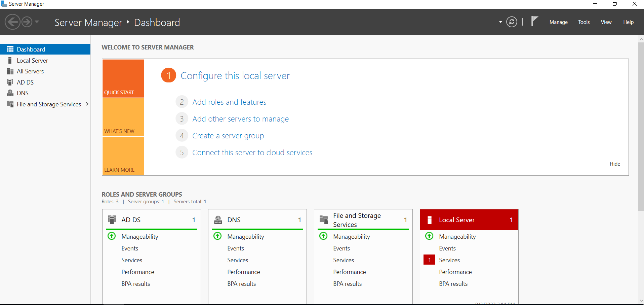Click the DNS tile header icon
The image size is (644, 305).
click(218, 219)
